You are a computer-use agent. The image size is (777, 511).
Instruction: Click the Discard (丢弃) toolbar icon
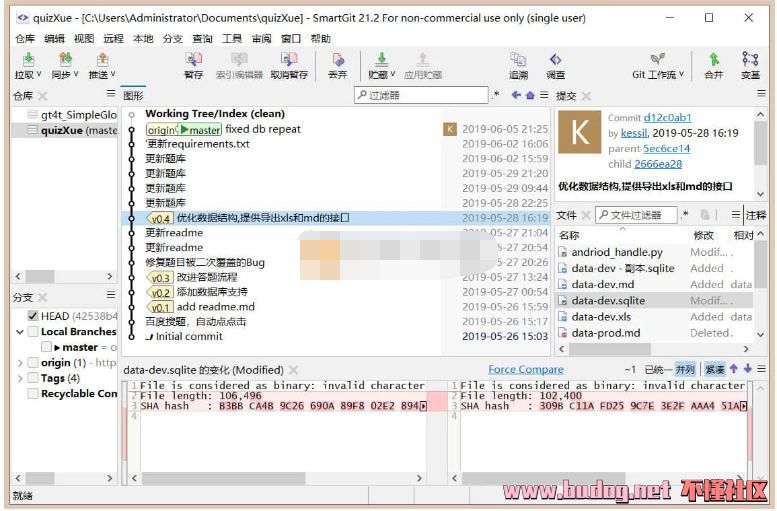(338, 59)
